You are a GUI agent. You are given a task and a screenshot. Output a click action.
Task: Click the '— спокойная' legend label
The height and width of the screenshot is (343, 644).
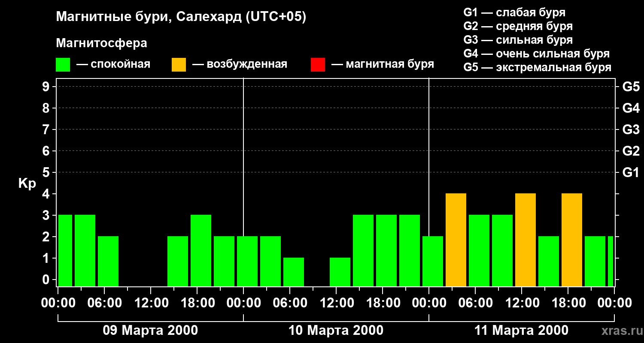(113, 64)
